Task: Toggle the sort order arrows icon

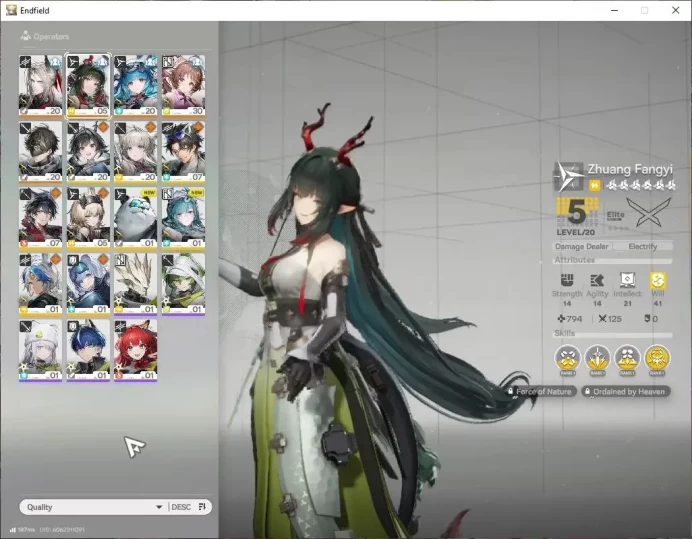Action: [x=202, y=506]
